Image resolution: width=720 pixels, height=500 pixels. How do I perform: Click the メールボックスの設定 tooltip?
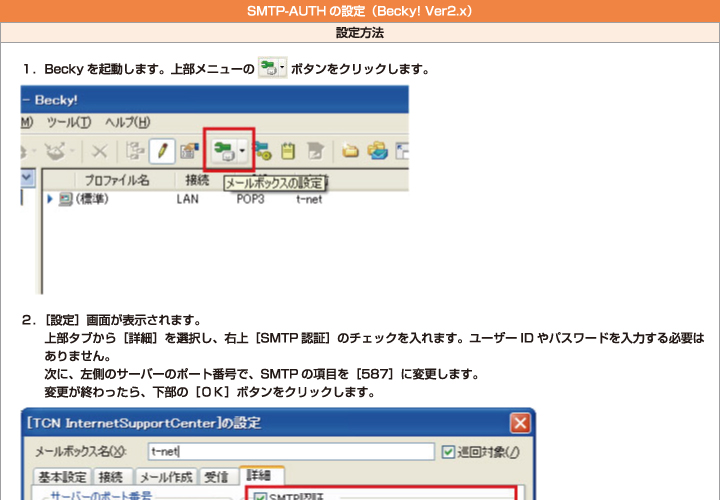274,183
